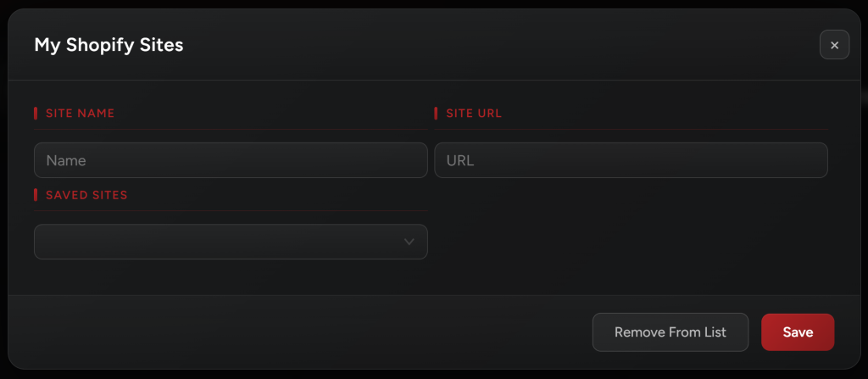Click red marker beside SAVED SITES
Viewport: 868px width, 379px height.
point(36,195)
